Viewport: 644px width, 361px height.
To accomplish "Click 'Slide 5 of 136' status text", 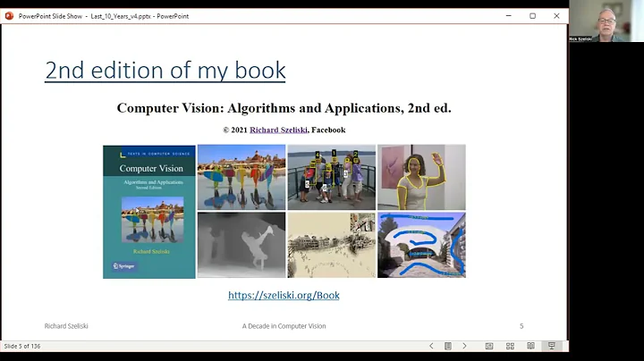I will pyautogui.click(x=22, y=346).
